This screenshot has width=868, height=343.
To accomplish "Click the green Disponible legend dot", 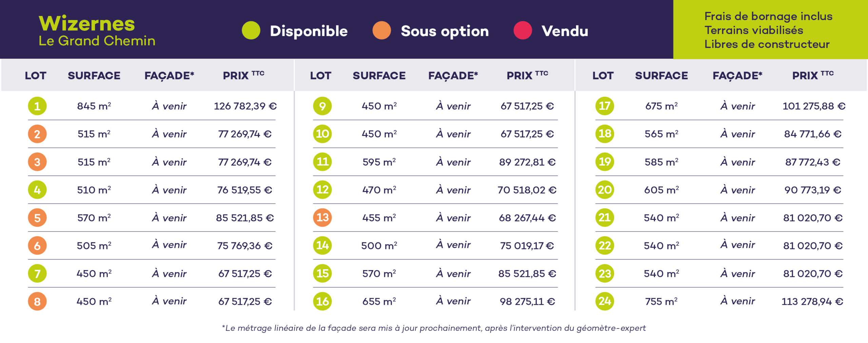I will click(x=251, y=31).
